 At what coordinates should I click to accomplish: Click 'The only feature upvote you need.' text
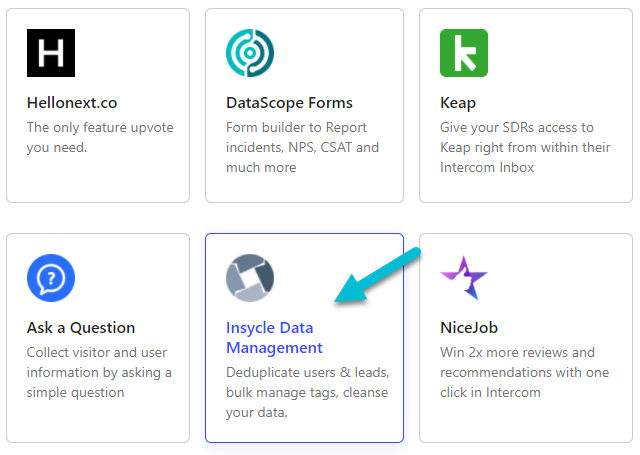[x=100, y=137]
